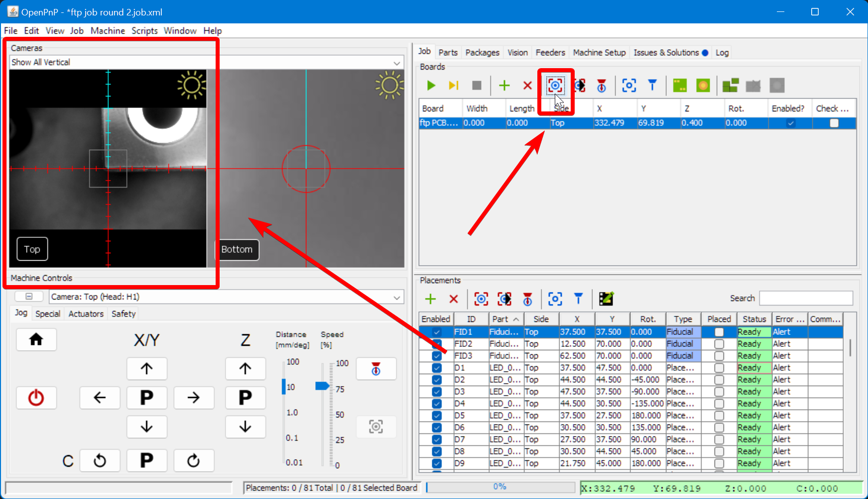Toggle the Enabled checkbox for placement D1

pyautogui.click(x=437, y=368)
